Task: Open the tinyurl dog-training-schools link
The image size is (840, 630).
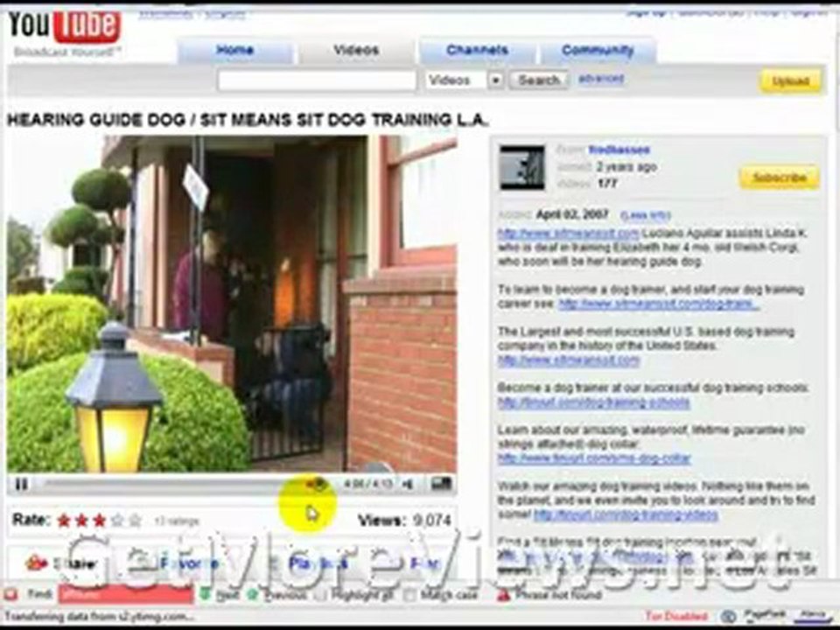Action: (x=593, y=402)
